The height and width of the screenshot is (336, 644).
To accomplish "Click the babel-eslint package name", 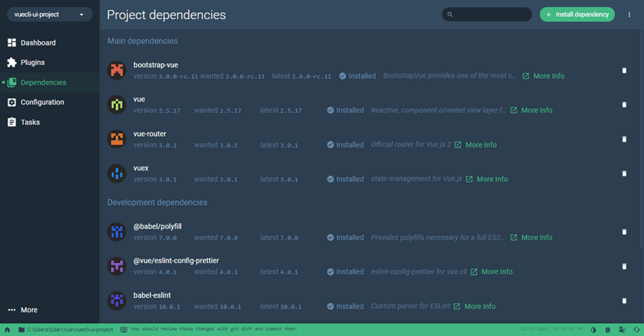I will 152,295.
